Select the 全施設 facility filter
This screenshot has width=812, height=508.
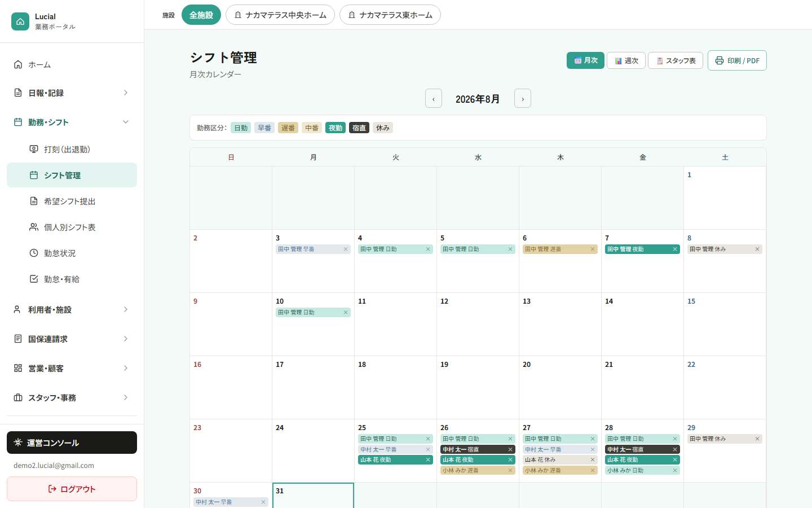(201, 15)
